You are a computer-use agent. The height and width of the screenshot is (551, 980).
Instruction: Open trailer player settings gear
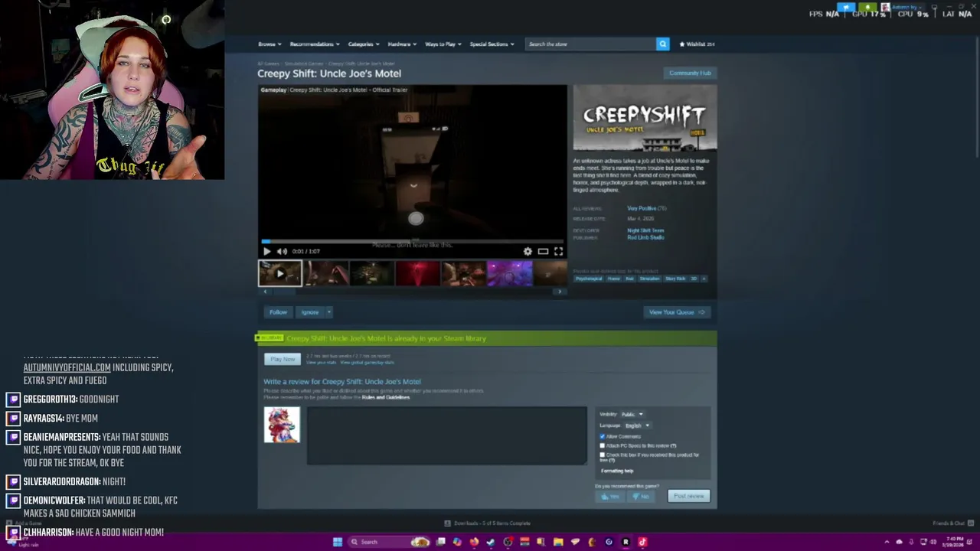click(x=528, y=251)
